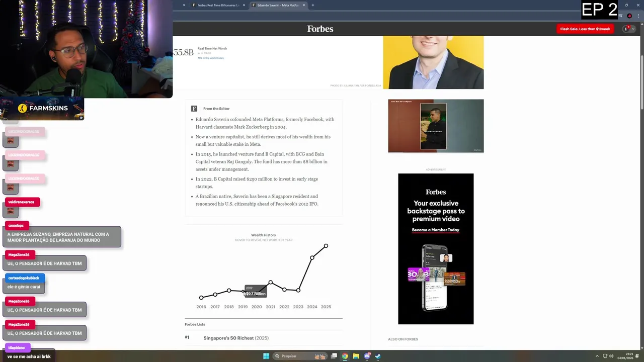The height and width of the screenshot is (362, 644).
Task: Open Singapore's 50 Richest (2025) list link
Action: click(x=236, y=338)
